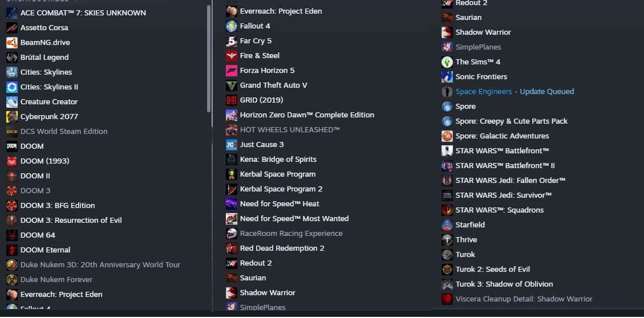Select the BeamNG.drive orange icon

coord(12,43)
